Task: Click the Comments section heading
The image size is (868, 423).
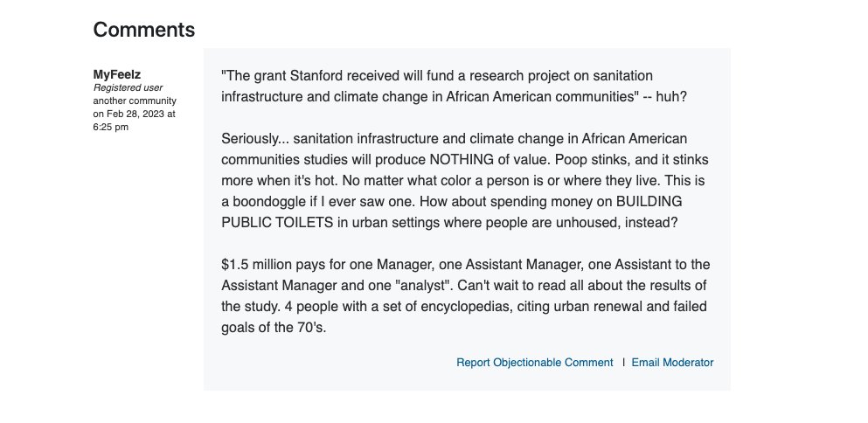Action: pos(144,30)
